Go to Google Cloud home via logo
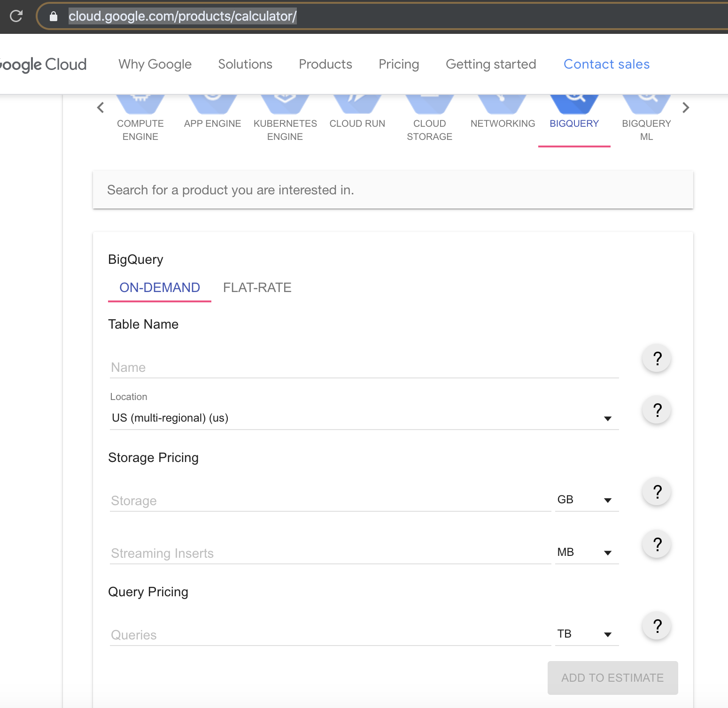 pos(43,64)
